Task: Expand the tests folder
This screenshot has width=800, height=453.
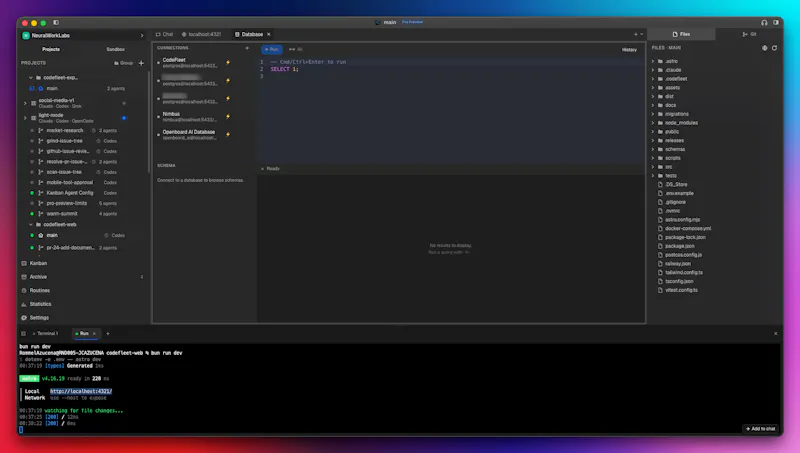Action: (653, 175)
